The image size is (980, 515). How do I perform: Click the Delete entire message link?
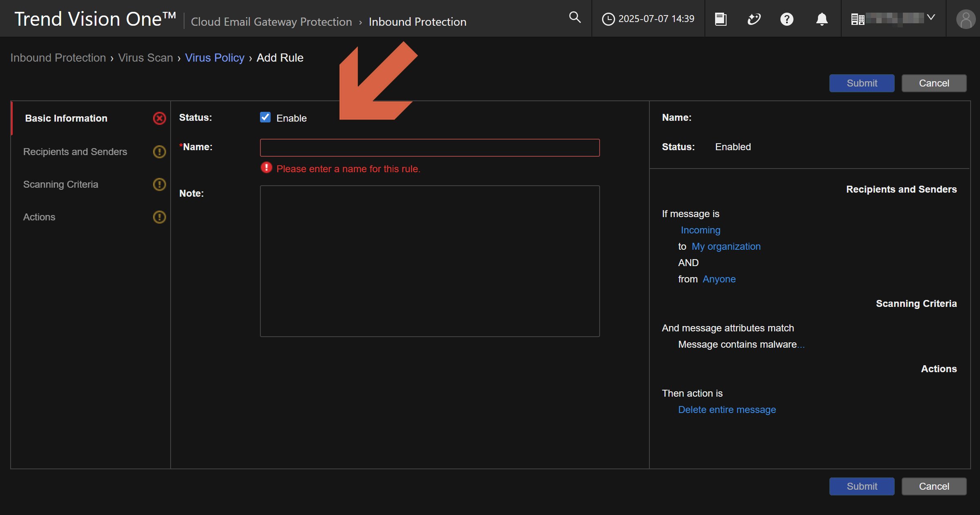coord(727,410)
